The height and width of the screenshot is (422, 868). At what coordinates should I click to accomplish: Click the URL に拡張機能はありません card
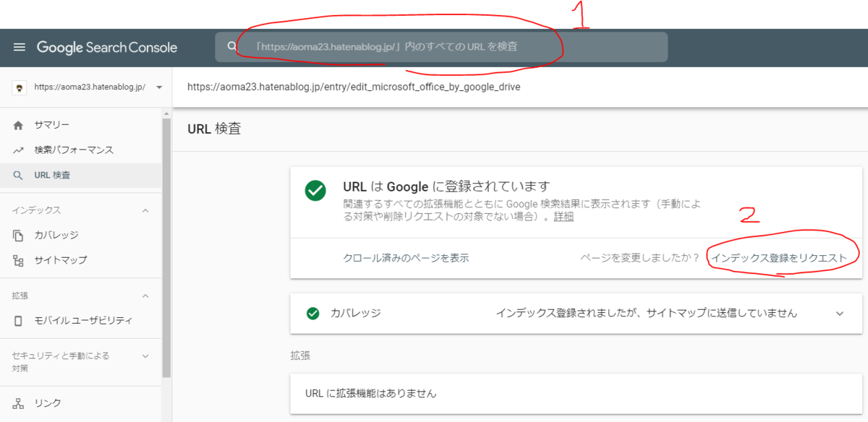click(576, 394)
